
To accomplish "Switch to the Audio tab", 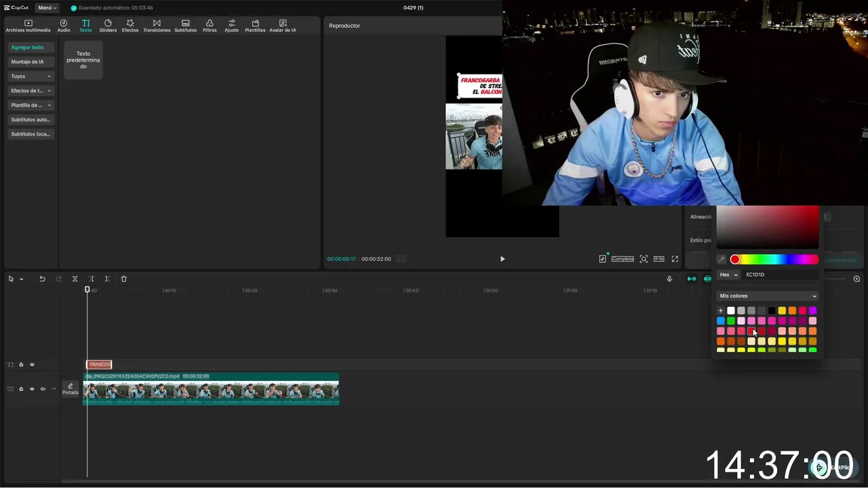I will click(64, 26).
